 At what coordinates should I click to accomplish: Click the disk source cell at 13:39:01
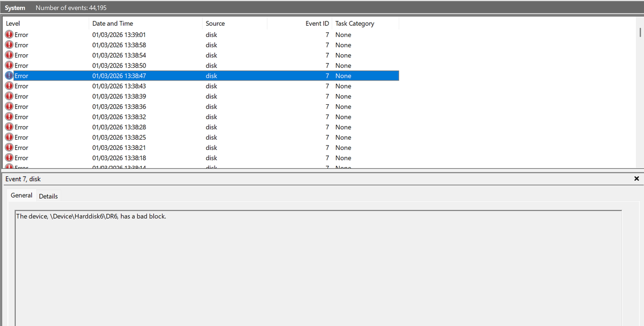[211, 35]
